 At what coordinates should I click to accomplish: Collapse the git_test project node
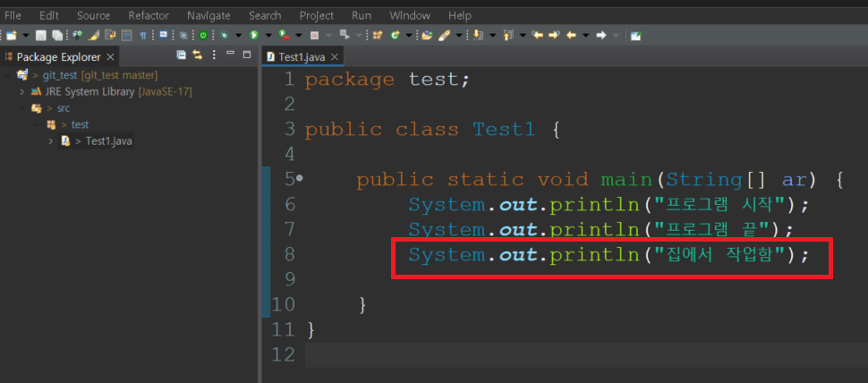(8, 74)
